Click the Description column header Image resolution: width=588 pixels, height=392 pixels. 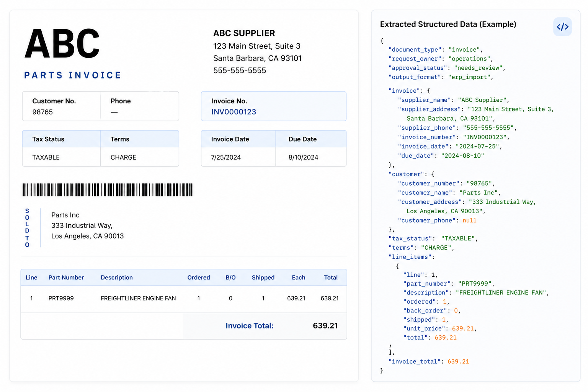116,278
